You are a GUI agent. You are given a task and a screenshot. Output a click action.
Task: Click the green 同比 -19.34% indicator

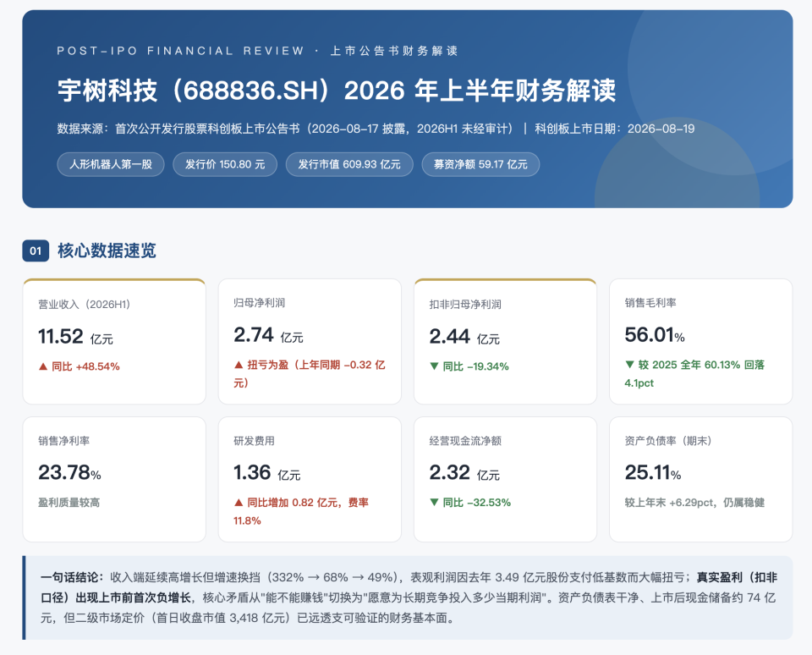click(469, 366)
